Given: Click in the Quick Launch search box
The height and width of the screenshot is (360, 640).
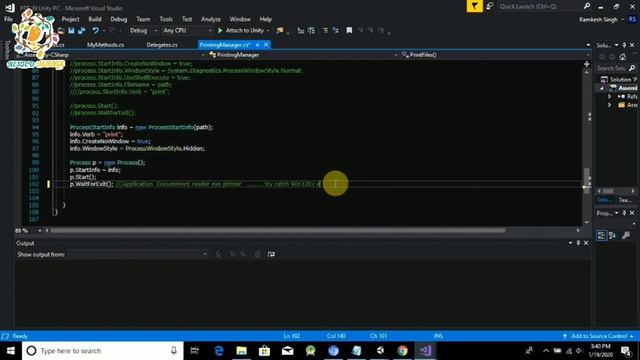Looking at the screenshot, I should point(540,6).
